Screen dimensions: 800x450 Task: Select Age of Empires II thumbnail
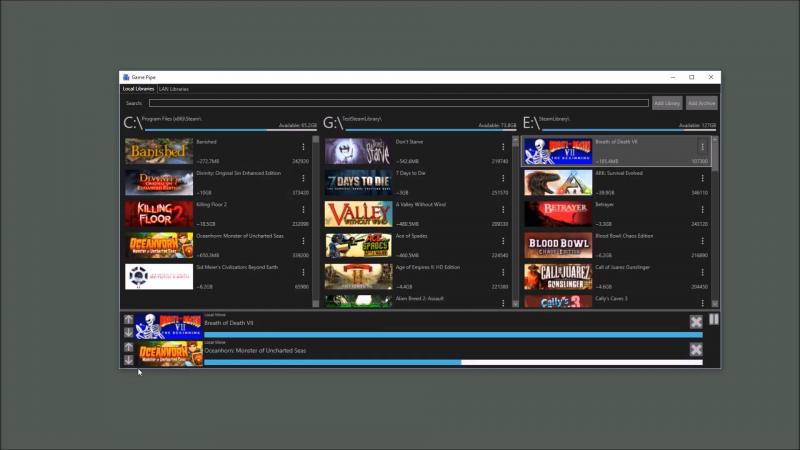(359, 277)
